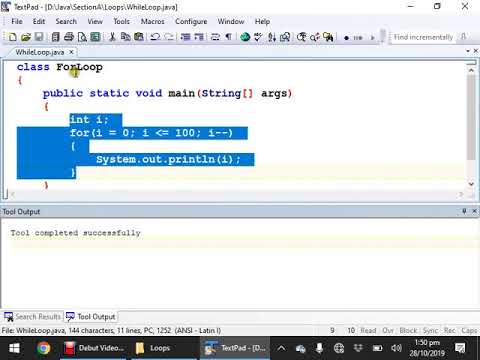Select the WhileLoop.java document tab
This screenshot has width=480, height=360.
[x=40, y=52]
